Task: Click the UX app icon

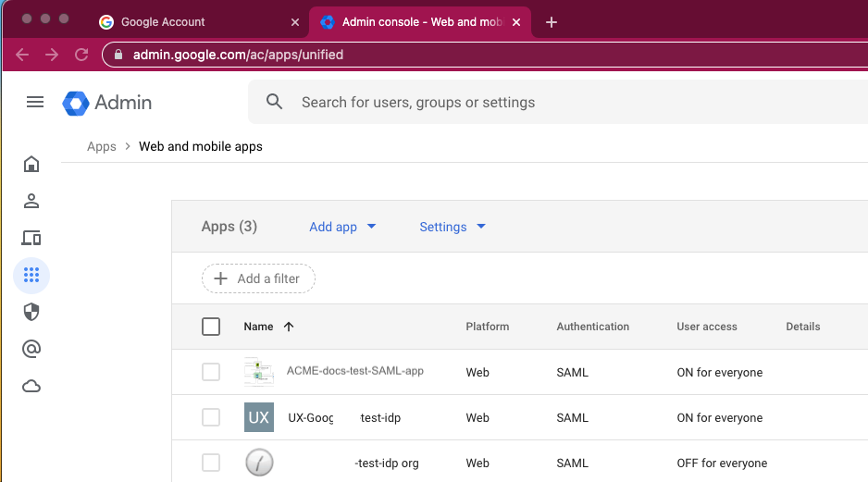Action: [x=259, y=417]
